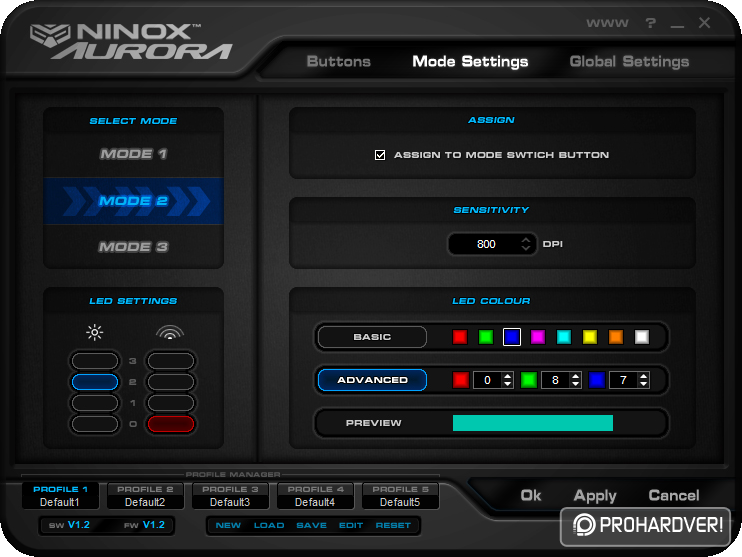The width and height of the screenshot is (742, 557).
Task: Decrease the green colour value
Action: tap(576, 384)
